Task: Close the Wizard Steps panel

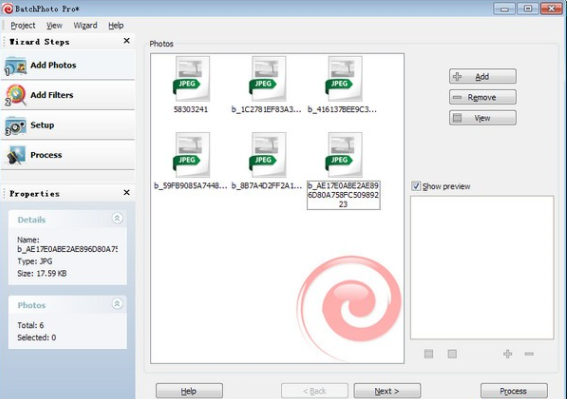Action: [x=126, y=41]
